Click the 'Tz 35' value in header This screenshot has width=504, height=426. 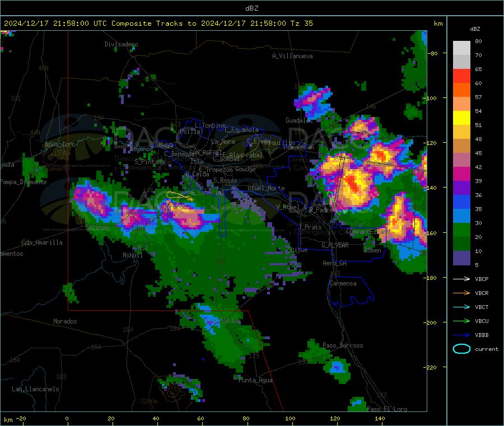coord(301,24)
